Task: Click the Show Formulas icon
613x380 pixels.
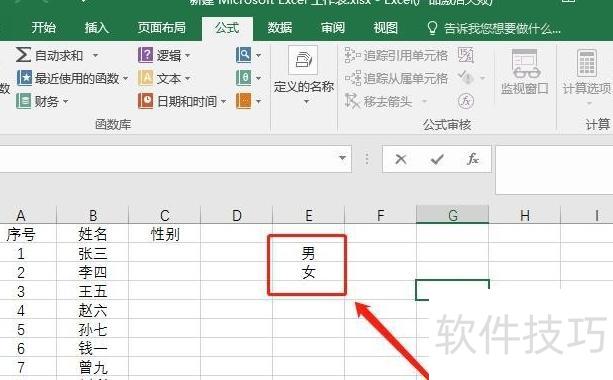Action: pos(466,55)
